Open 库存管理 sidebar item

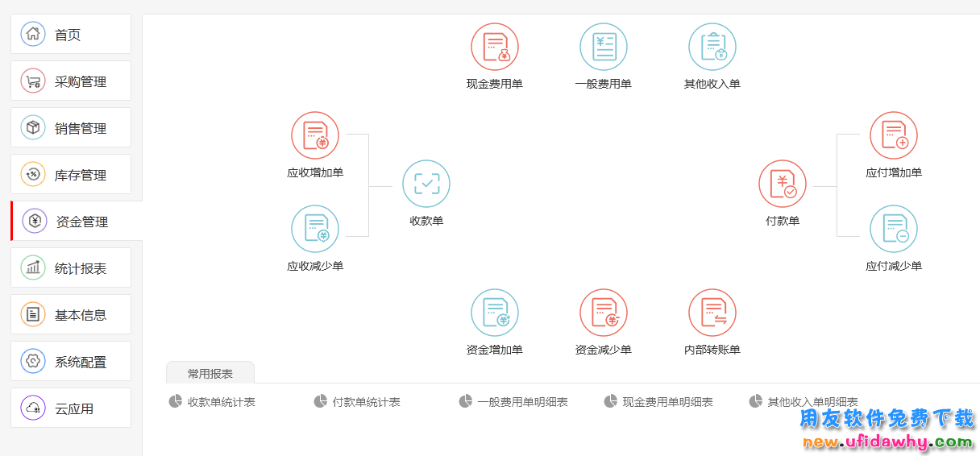tap(71, 175)
